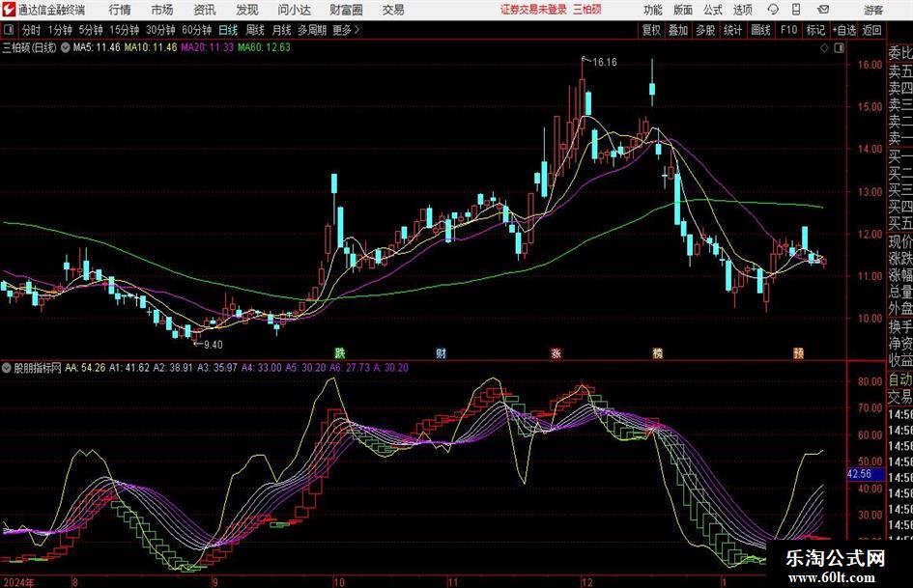This screenshot has height=588, width=913.
Task: Switch to the 月线 monthly period
Action: pos(282,30)
